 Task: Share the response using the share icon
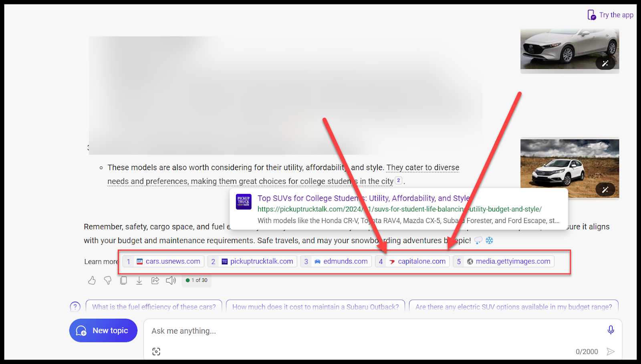click(x=155, y=280)
